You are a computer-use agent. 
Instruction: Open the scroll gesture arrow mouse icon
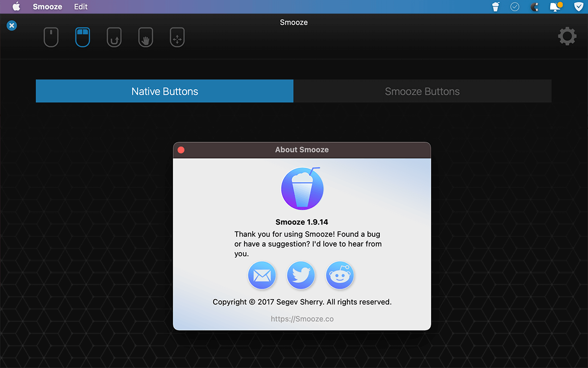(x=114, y=37)
